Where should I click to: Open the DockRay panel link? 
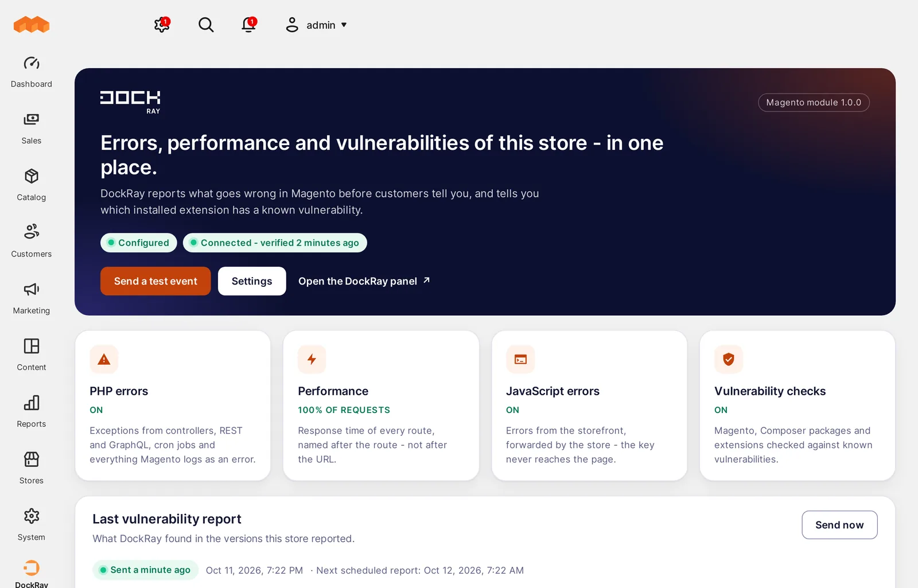point(364,281)
